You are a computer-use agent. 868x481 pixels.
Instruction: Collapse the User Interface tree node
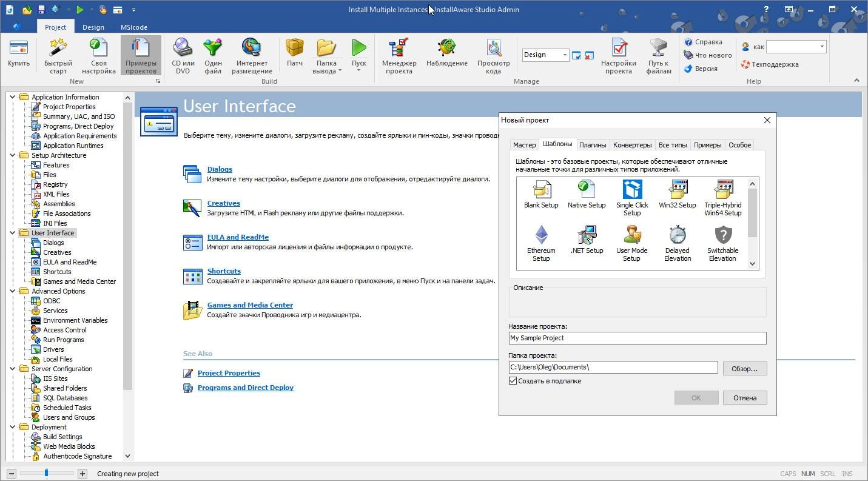pyautogui.click(x=12, y=233)
